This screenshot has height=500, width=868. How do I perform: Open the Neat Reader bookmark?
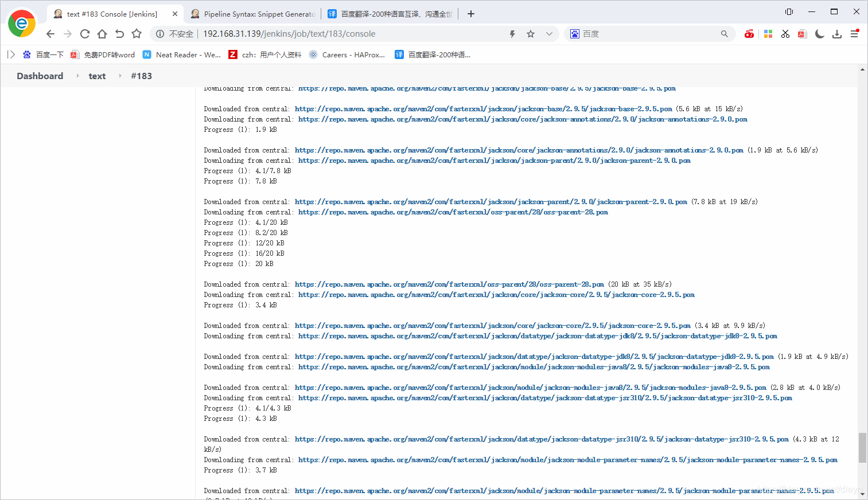tap(182, 54)
